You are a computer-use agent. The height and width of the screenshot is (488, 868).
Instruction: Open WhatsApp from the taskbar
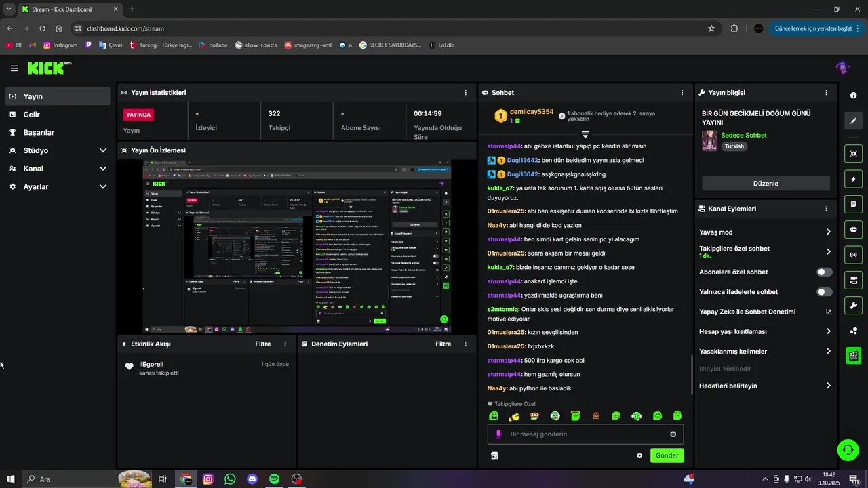(x=230, y=479)
